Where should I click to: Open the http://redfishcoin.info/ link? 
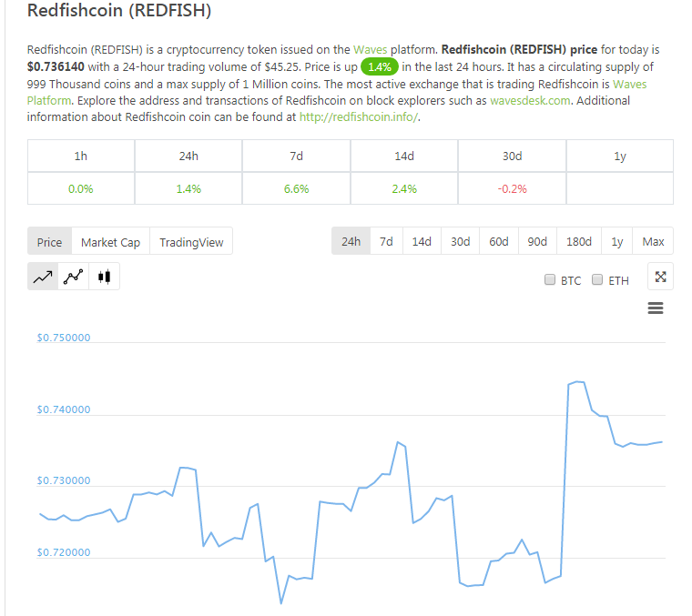pyautogui.click(x=359, y=116)
